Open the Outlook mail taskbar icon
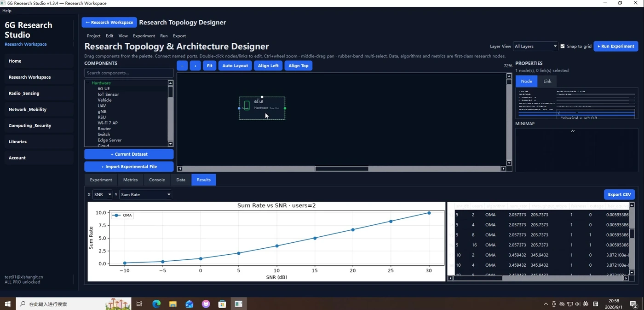 (x=190, y=304)
